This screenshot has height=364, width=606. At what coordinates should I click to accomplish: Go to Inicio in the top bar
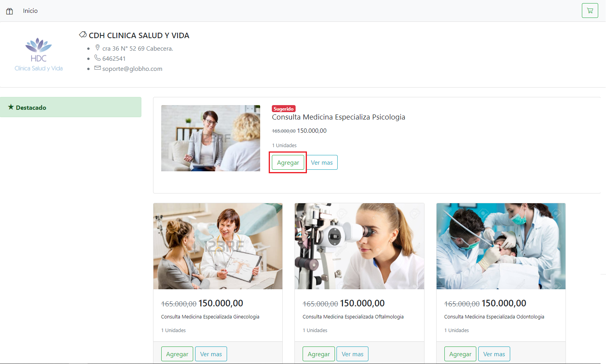[30, 11]
